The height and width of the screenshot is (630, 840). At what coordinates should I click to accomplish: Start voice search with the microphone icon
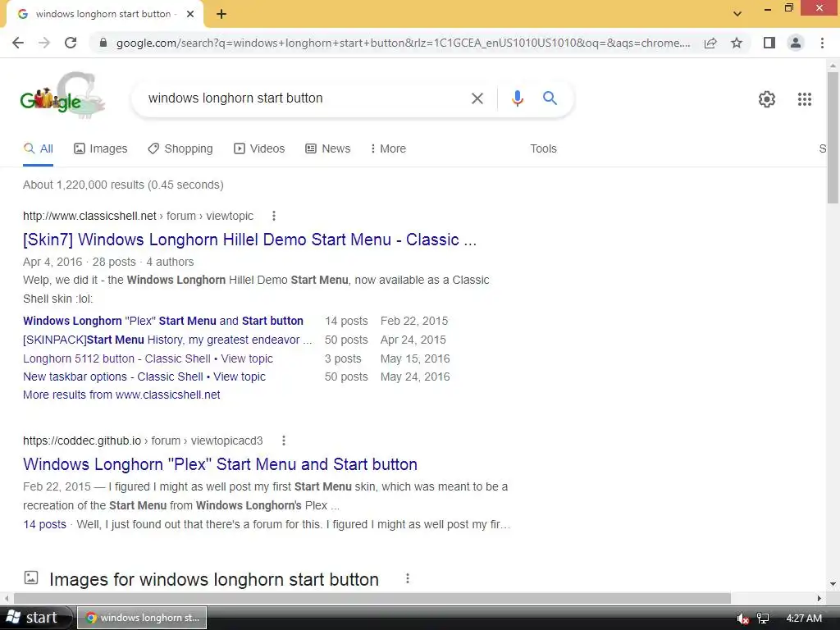517,98
